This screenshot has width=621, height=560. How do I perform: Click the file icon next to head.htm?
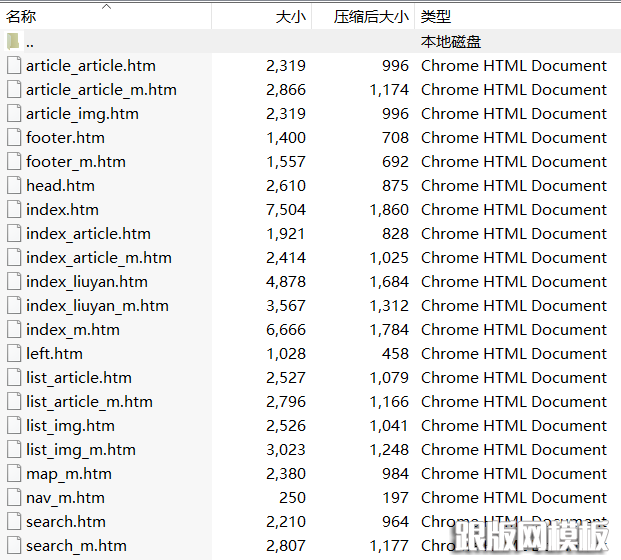(x=13, y=185)
